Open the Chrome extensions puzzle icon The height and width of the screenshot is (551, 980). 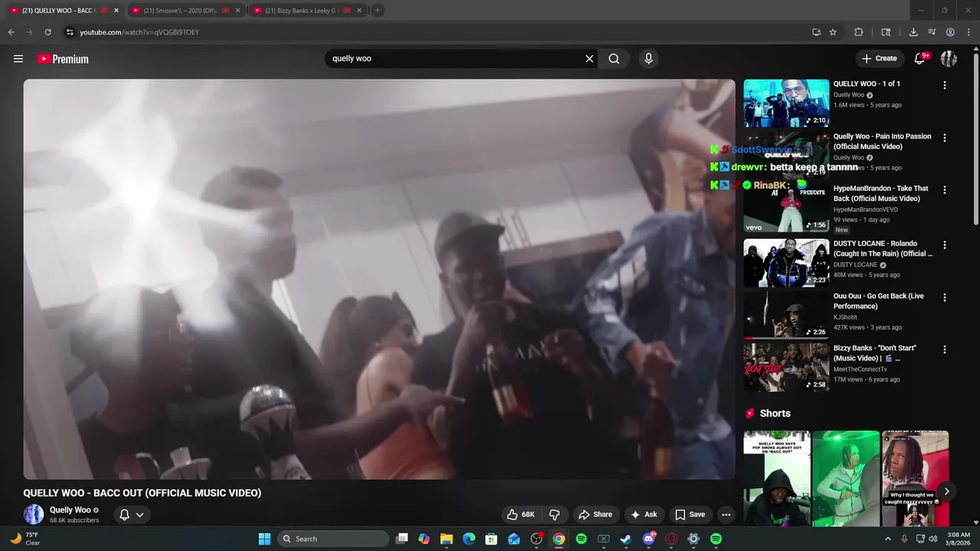[858, 32]
